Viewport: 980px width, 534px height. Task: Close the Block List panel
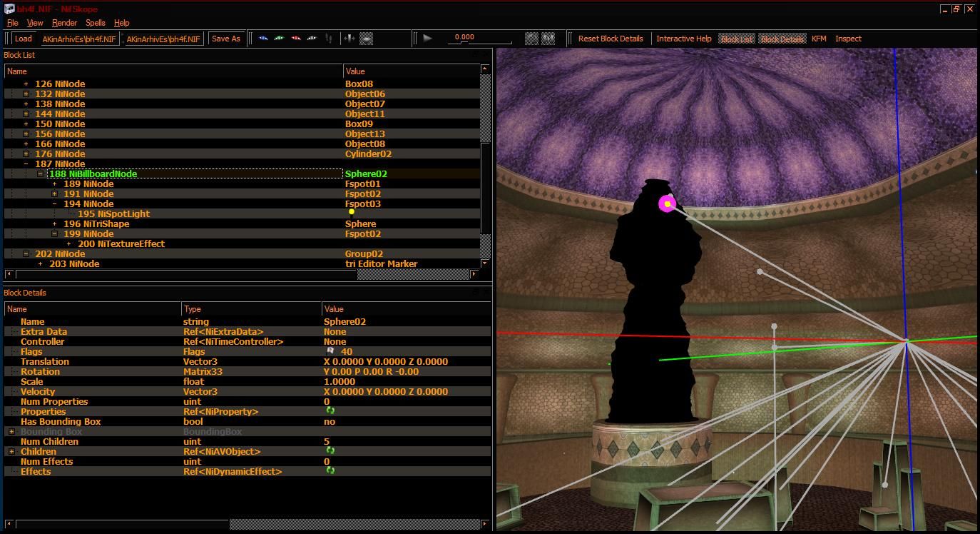pos(487,54)
